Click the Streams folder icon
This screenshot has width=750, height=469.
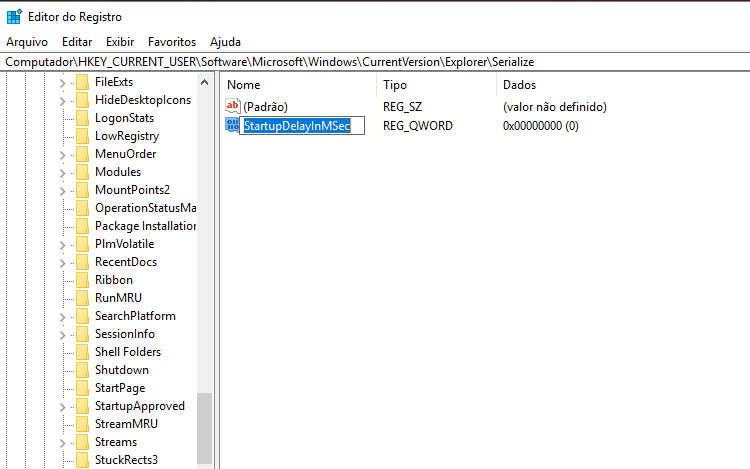82,442
